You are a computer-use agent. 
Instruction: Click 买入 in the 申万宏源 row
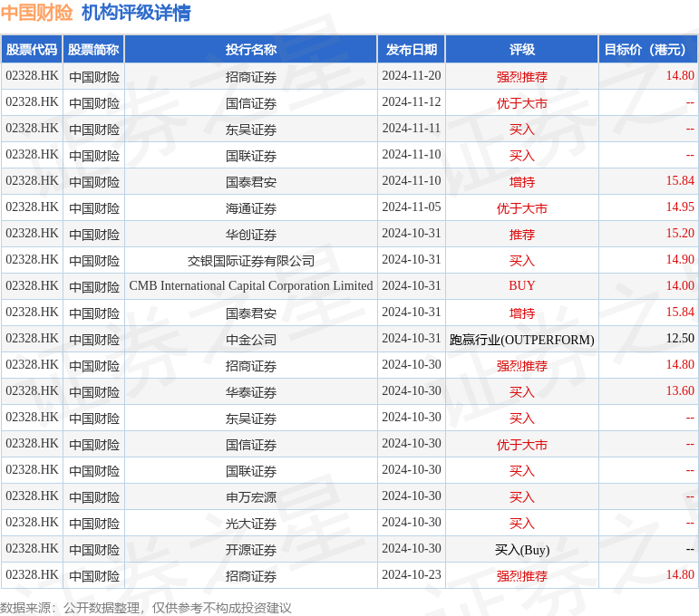[522, 497]
